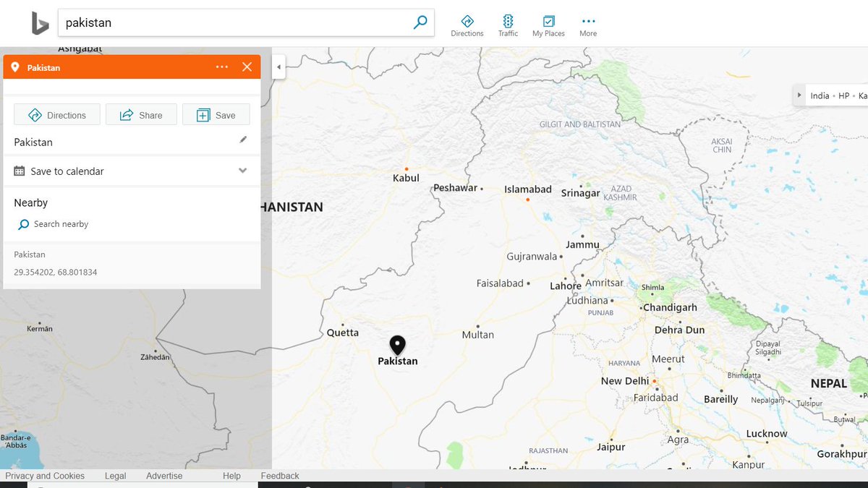Click the Quetta city label
Screen dimensions: 868x488
[343, 333]
